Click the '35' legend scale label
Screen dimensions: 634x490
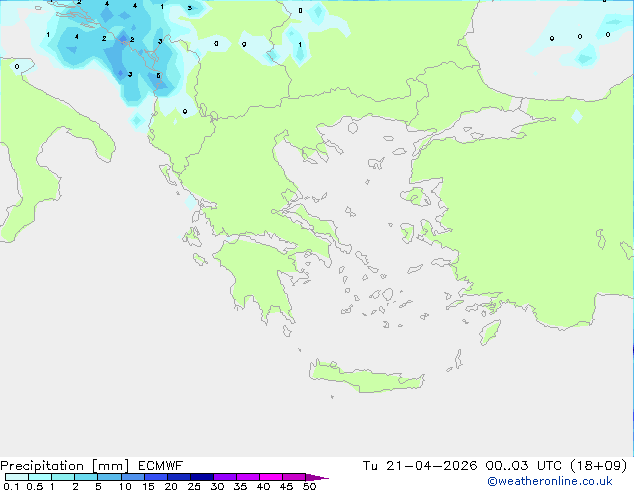pos(240,486)
